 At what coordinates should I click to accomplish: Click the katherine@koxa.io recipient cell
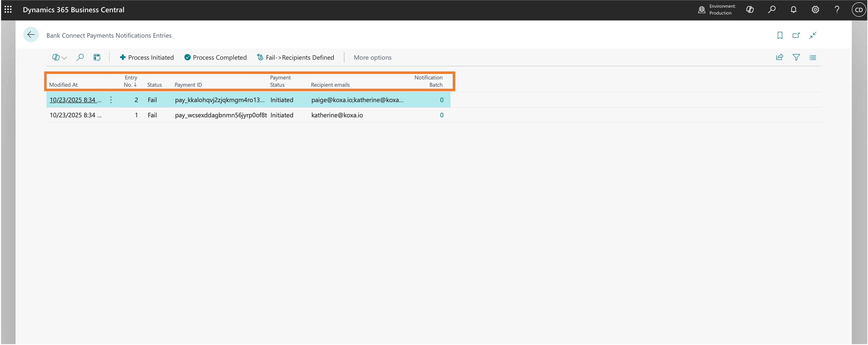pyautogui.click(x=337, y=115)
